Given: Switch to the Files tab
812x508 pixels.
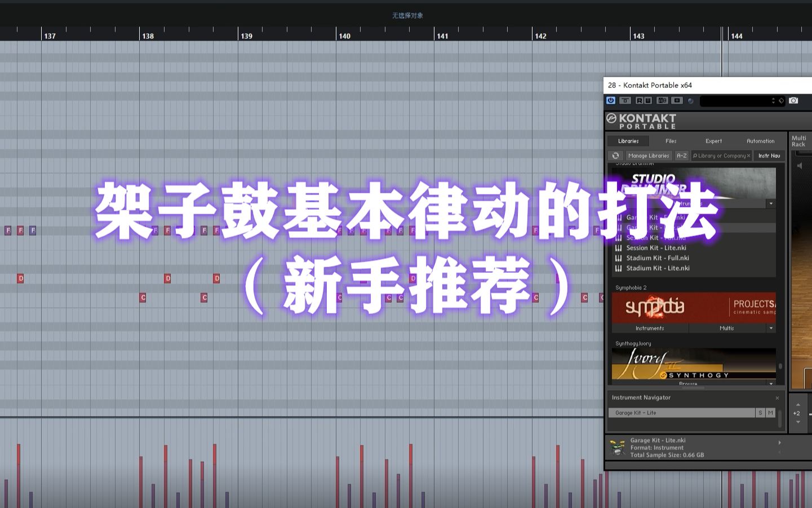Looking at the screenshot, I should 671,141.
